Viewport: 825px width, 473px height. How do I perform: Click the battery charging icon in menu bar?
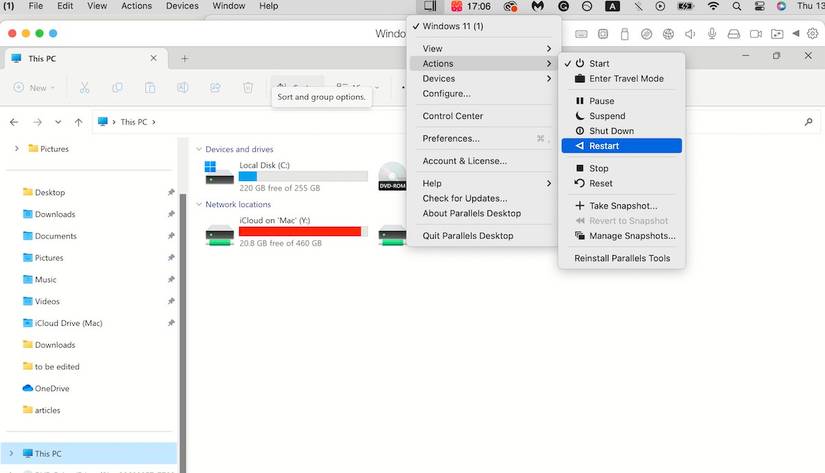click(x=685, y=6)
